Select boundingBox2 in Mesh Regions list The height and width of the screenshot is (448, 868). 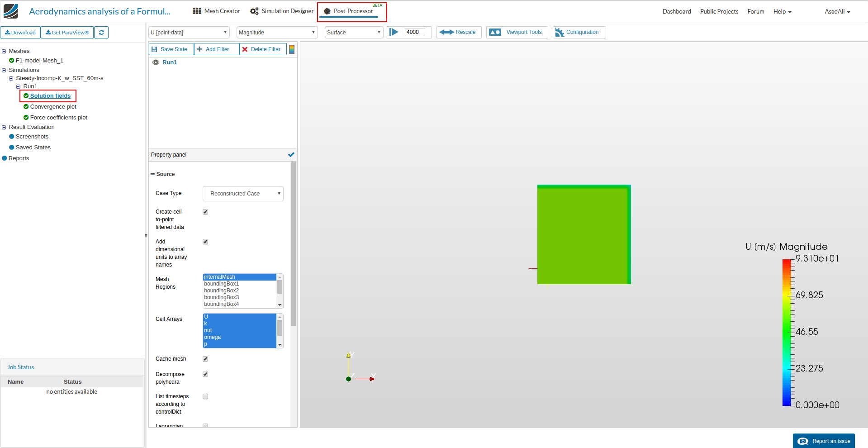tap(239, 291)
